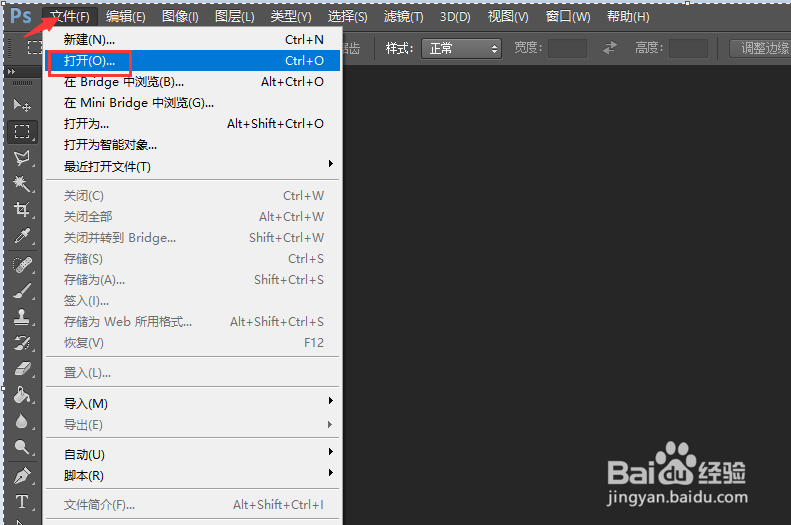
Task: Select the Crop tool
Action: pos(22,210)
